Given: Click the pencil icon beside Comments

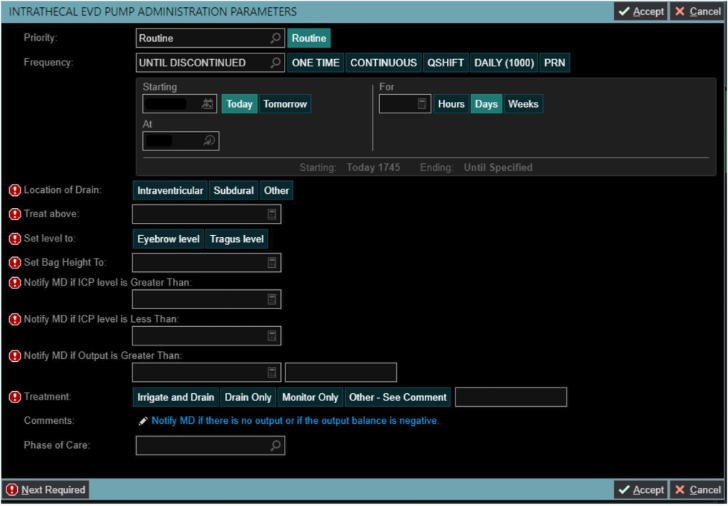Looking at the screenshot, I should (143, 422).
